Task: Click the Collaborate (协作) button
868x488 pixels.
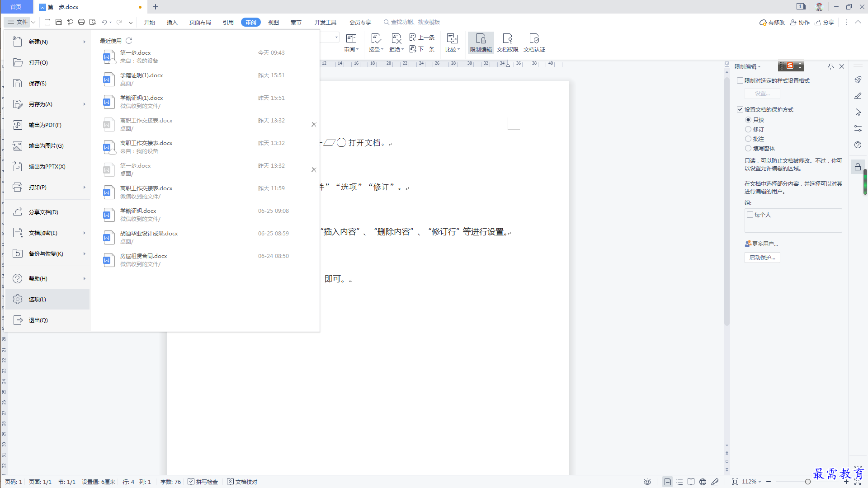Action: point(800,22)
